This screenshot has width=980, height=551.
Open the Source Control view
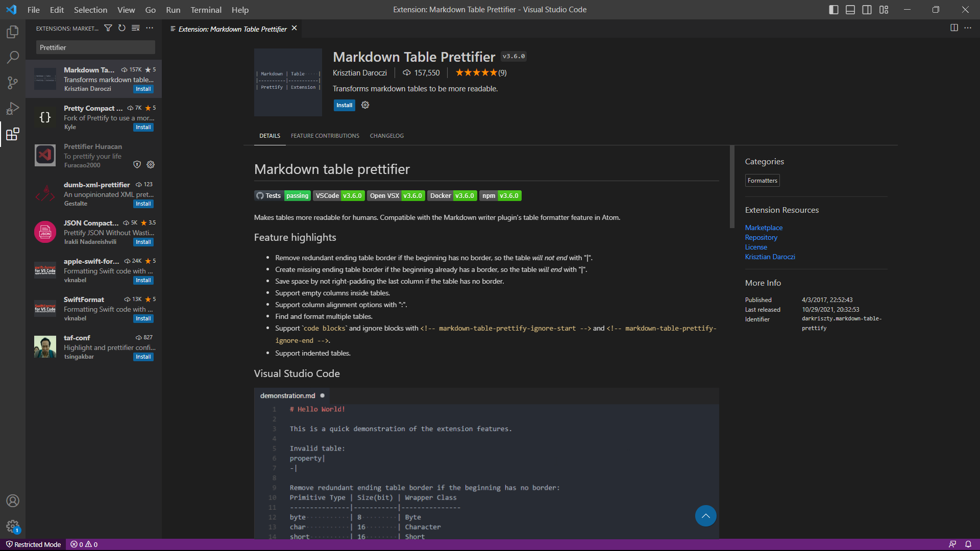point(13,83)
